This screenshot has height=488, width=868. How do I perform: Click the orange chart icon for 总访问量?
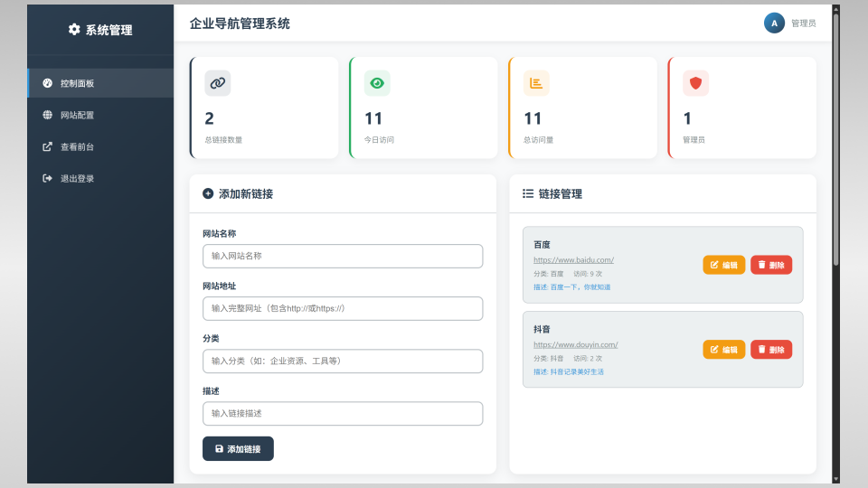pyautogui.click(x=536, y=83)
